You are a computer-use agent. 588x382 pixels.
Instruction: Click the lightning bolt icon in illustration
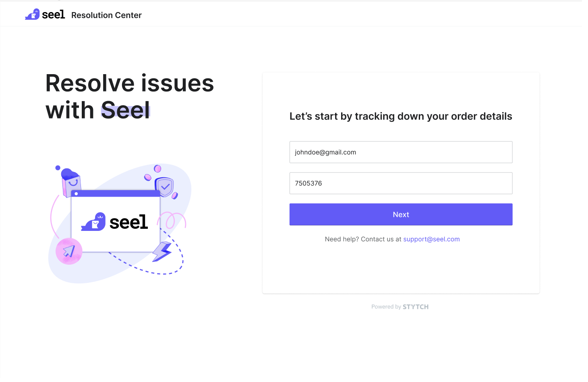pos(162,251)
